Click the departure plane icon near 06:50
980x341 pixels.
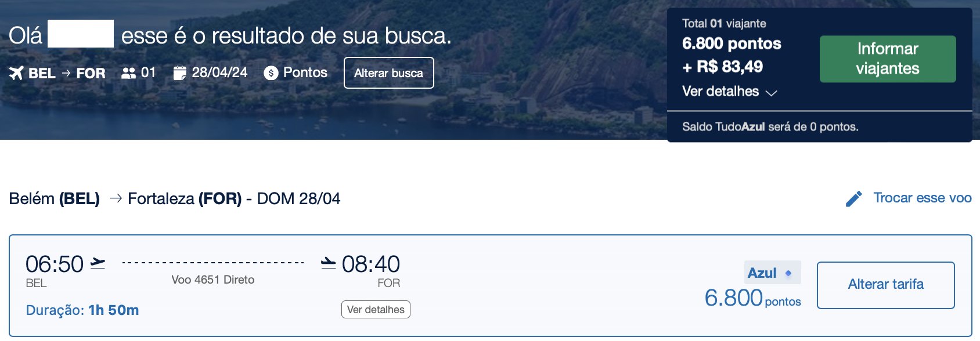coord(98,263)
